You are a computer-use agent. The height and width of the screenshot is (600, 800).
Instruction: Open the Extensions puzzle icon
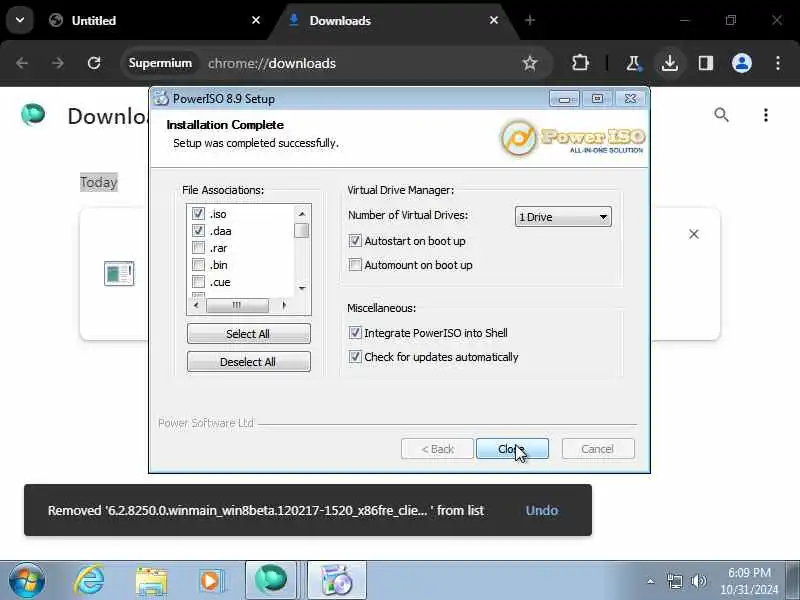(x=580, y=63)
